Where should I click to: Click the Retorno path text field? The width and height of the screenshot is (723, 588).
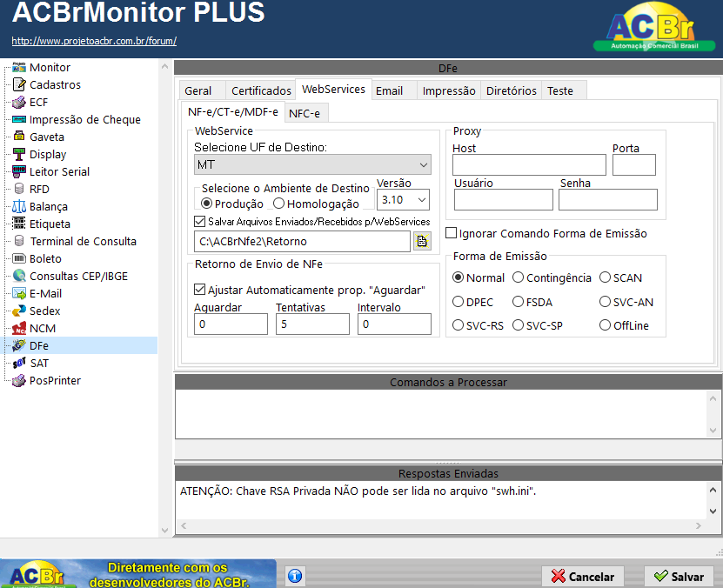pyautogui.click(x=302, y=242)
